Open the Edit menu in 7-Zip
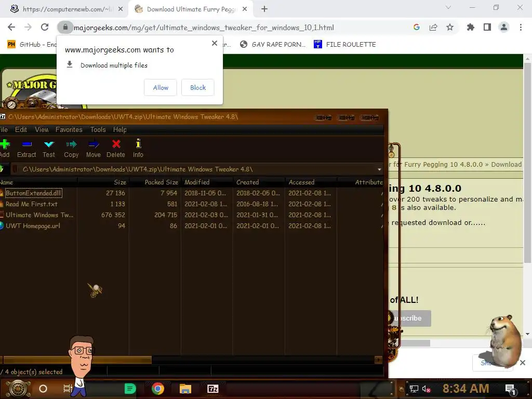The height and width of the screenshot is (399, 532). pos(21,129)
